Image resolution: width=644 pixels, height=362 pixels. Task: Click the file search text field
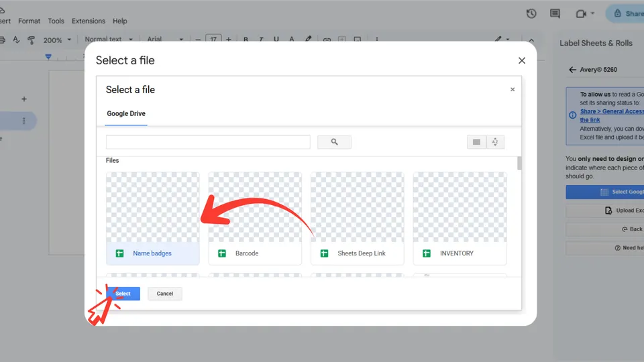click(x=208, y=142)
